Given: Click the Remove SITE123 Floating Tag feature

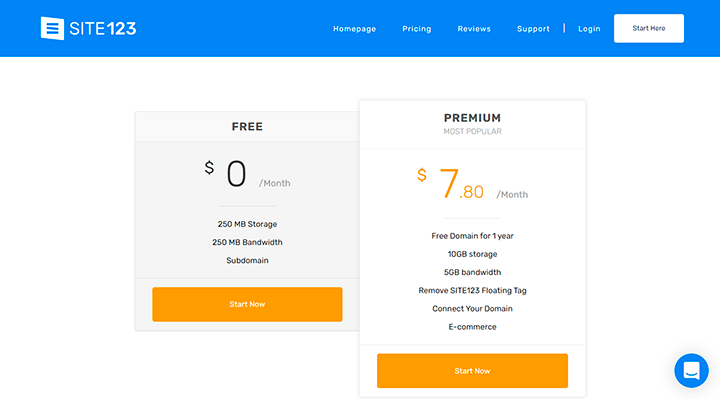Looking at the screenshot, I should click(472, 290).
